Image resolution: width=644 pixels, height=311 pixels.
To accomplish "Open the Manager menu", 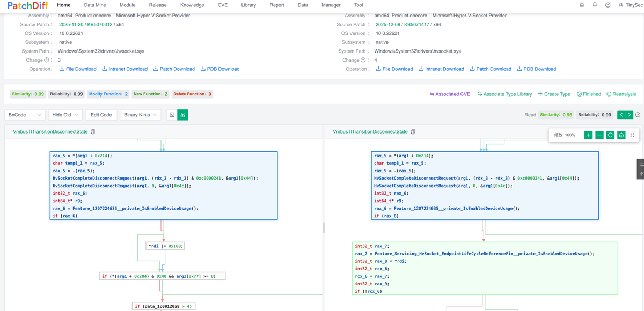I will 331,5.
